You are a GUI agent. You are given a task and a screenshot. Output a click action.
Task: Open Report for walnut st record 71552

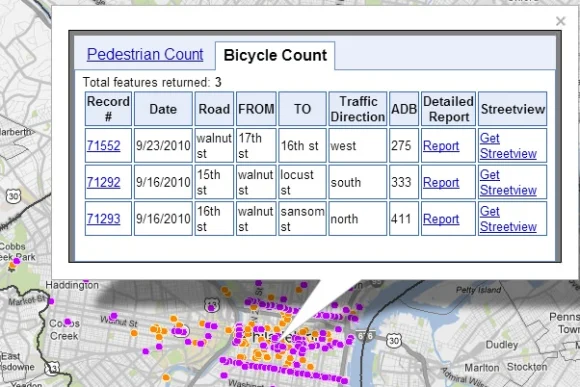click(x=441, y=146)
